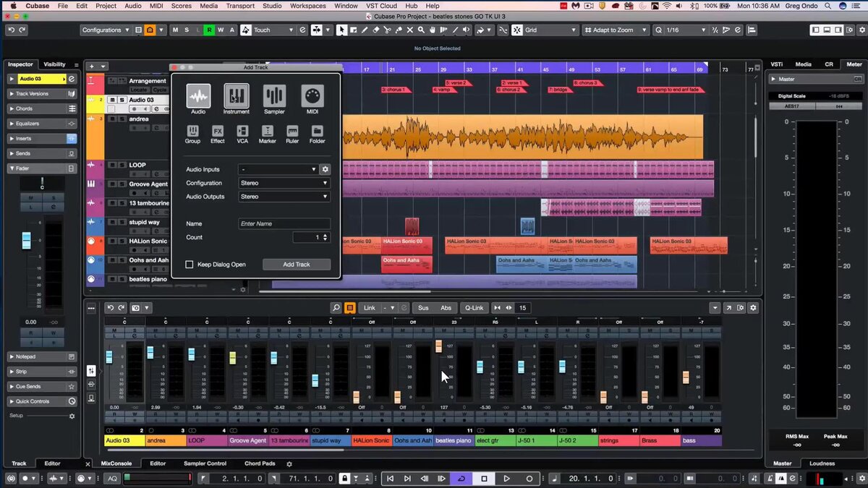This screenshot has height=488, width=868.
Task: Select the Zoom magnifier tool
Action: click(x=420, y=30)
